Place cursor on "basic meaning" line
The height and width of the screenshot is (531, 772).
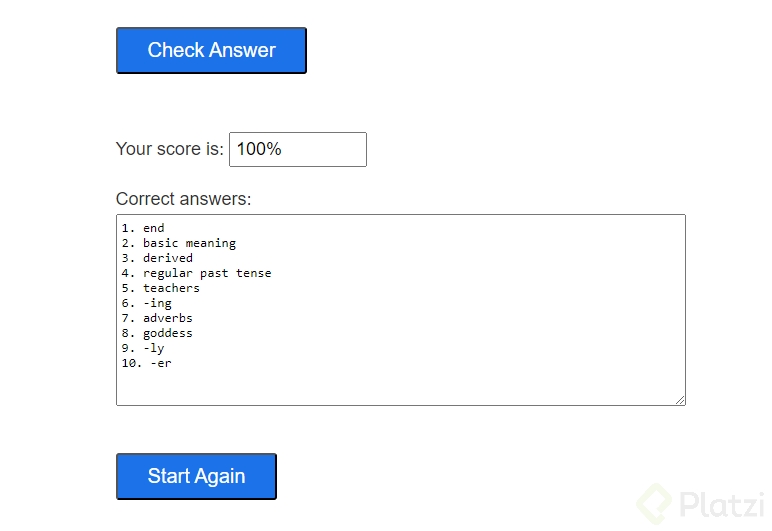[x=189, y=243]
